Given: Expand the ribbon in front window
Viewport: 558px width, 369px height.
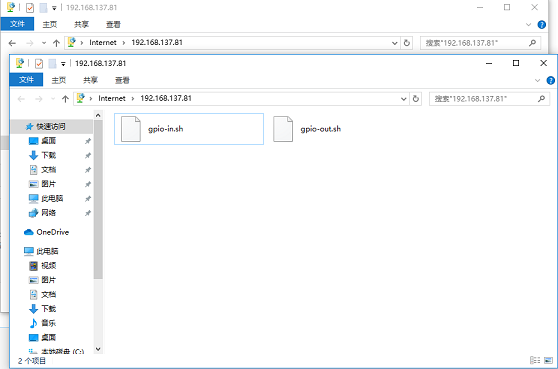Looking at the screenshot, I should [537, 80].
